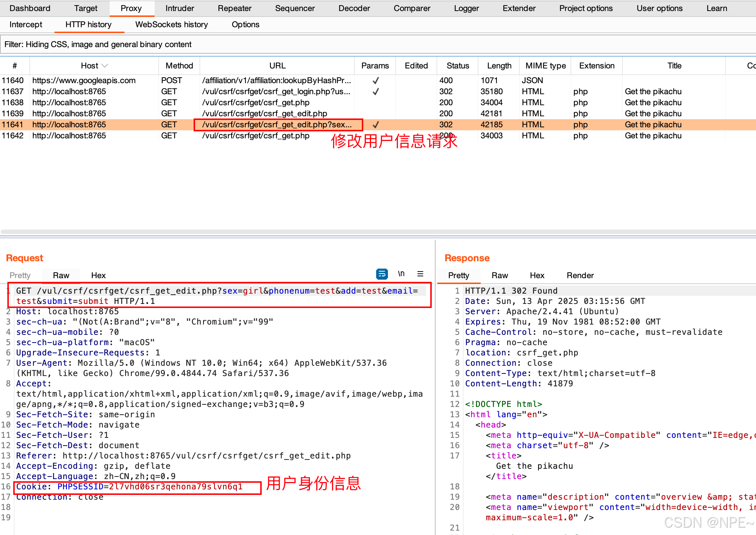
Task: Click Params checkmark for googleapis POST row
Action: (x=375, y=80)
